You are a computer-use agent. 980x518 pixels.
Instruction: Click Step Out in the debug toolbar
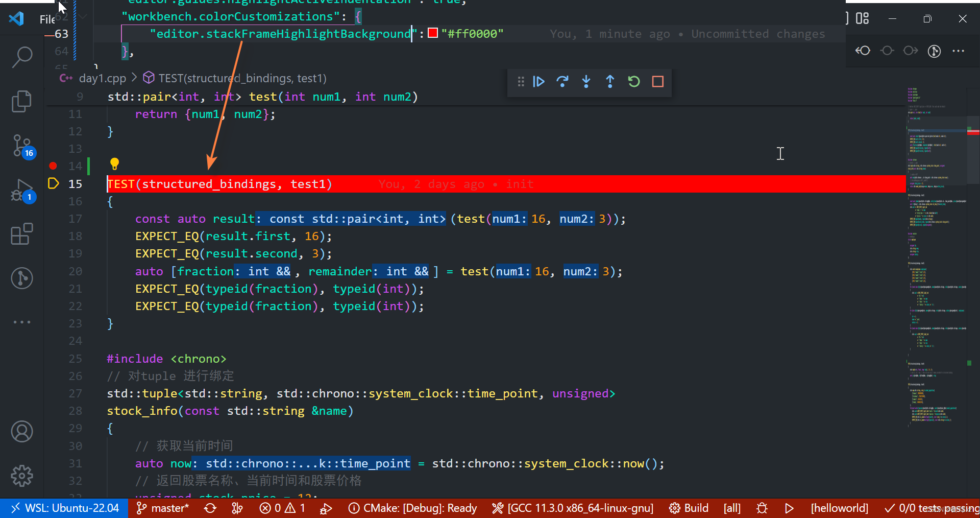point(610,82)
